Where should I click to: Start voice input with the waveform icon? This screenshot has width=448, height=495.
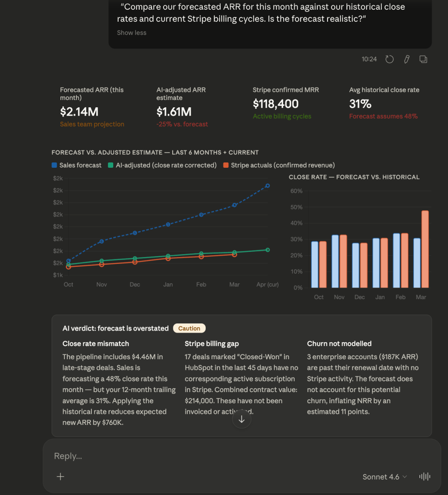[425, 477]
